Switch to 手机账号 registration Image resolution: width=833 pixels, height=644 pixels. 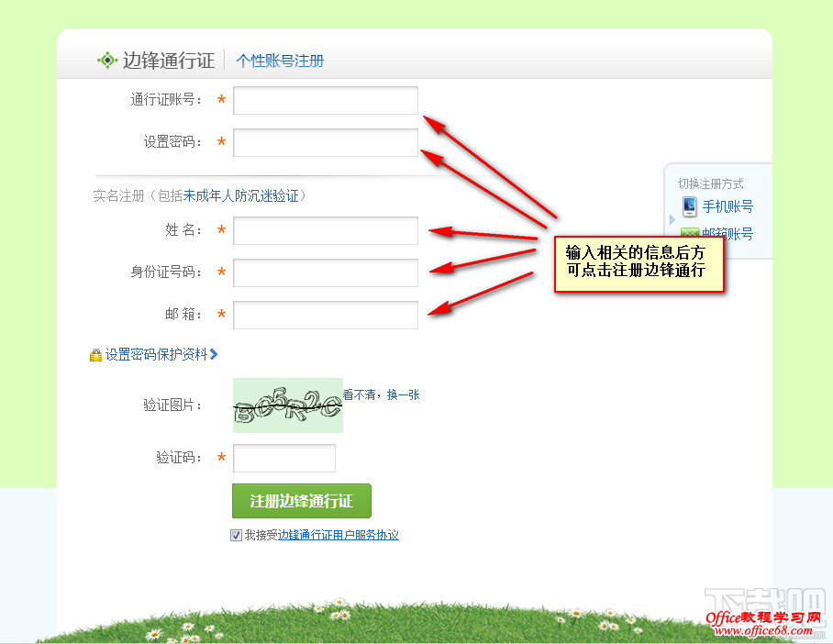727,206
